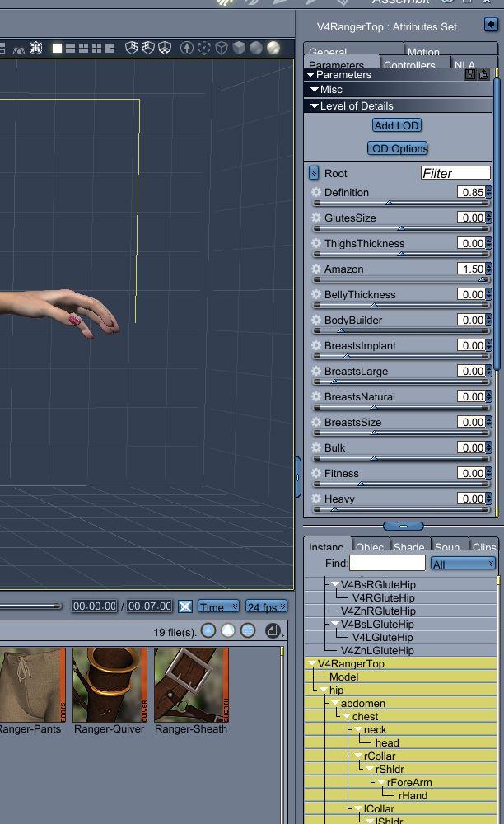Click the gear icon beside BodyBuilder

(316, 320)
